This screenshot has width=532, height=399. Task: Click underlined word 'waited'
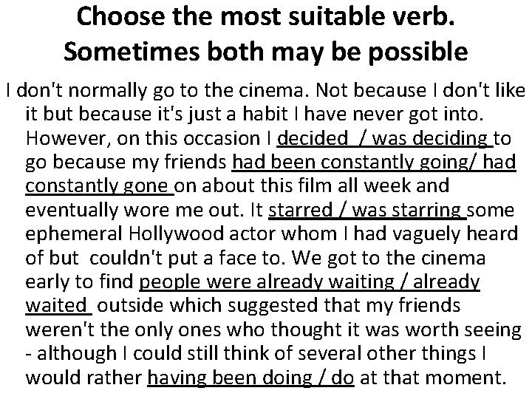point(56,305)
